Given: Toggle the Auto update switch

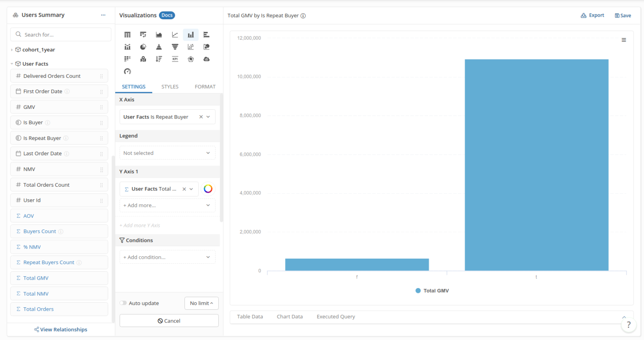Looking at the screenshot, I should pyautogui.click(x=123, y=303).
